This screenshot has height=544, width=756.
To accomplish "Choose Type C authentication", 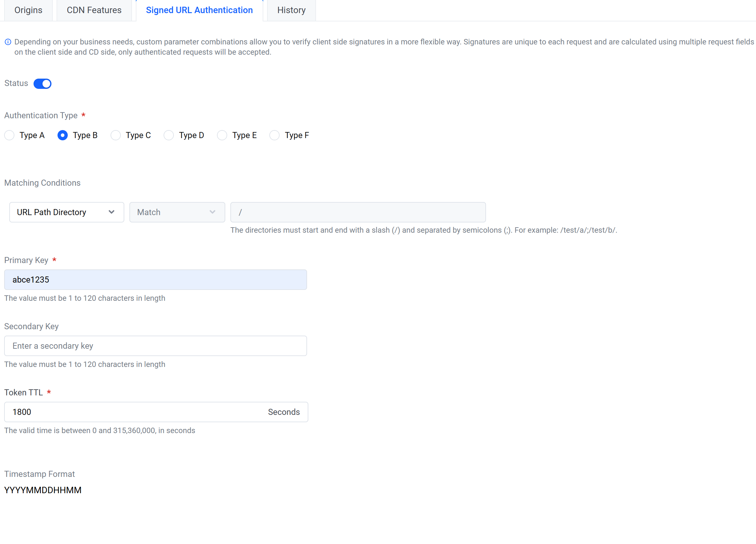I will [116, 135].
